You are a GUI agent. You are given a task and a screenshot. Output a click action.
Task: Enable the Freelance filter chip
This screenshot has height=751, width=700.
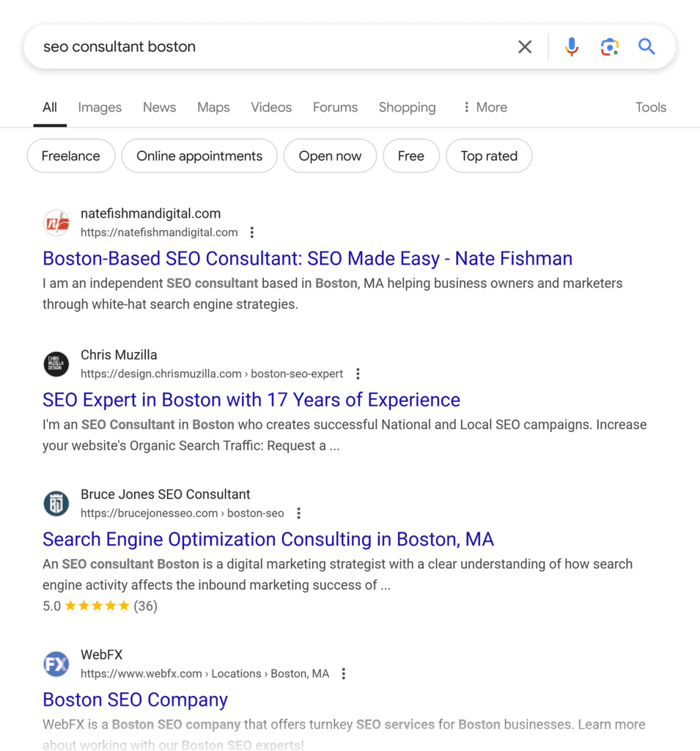[70, 155]
